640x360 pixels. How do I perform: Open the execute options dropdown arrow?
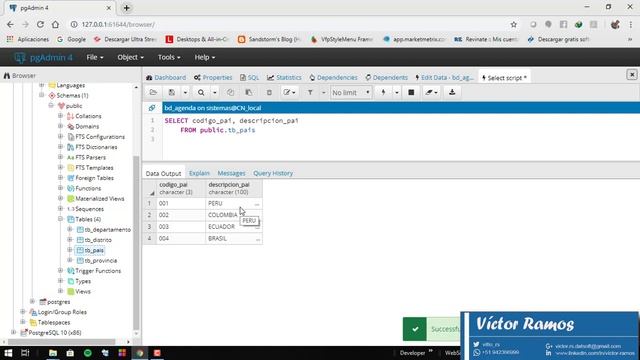pyautogui.click(x=396, y=93)
